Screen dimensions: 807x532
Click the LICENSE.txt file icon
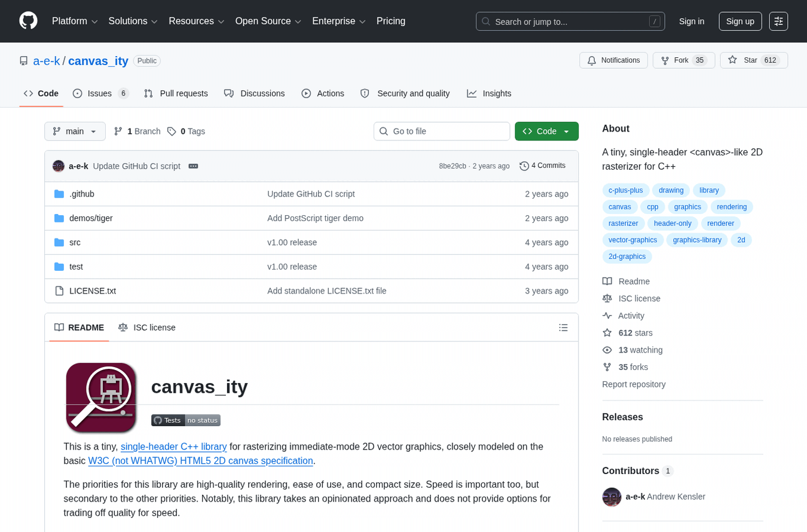pyautogui.click(x=59, y=291)
